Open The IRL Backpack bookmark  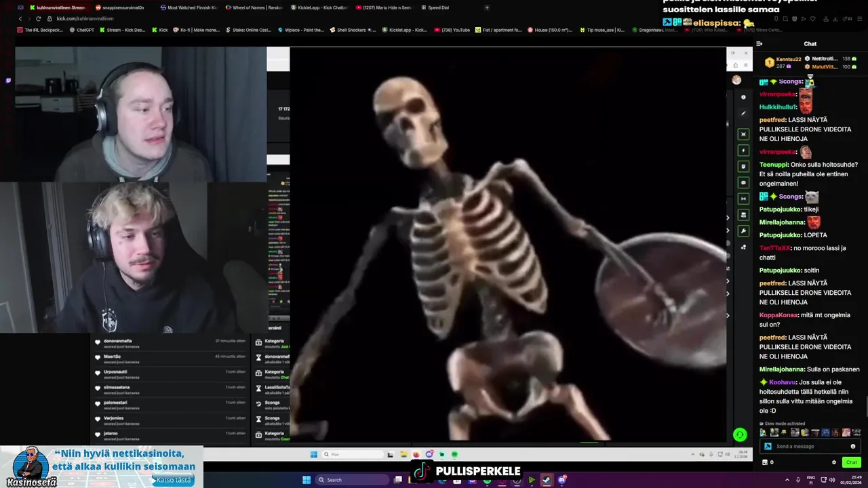(x=40, y=30)
